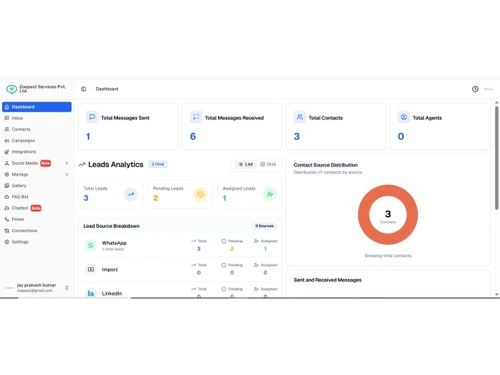Click the Settings gear icon

pyautogui.click(x=7, y=242)
